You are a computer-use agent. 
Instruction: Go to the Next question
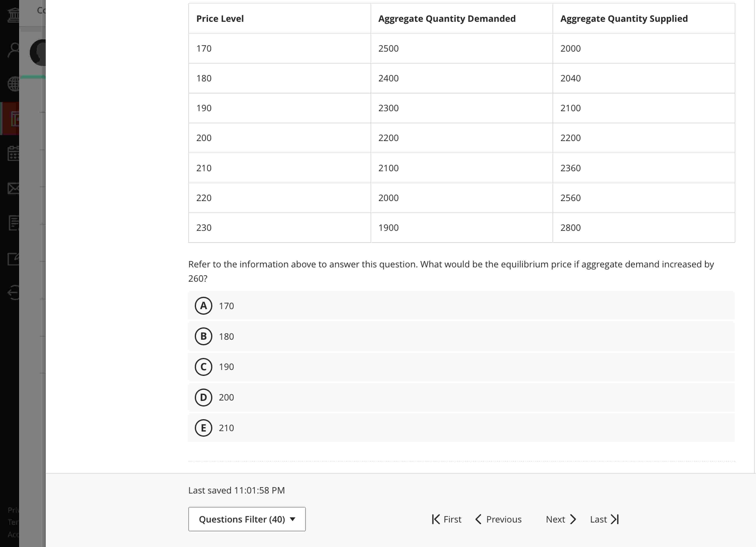pyautogui.click(x=560, y=519)
